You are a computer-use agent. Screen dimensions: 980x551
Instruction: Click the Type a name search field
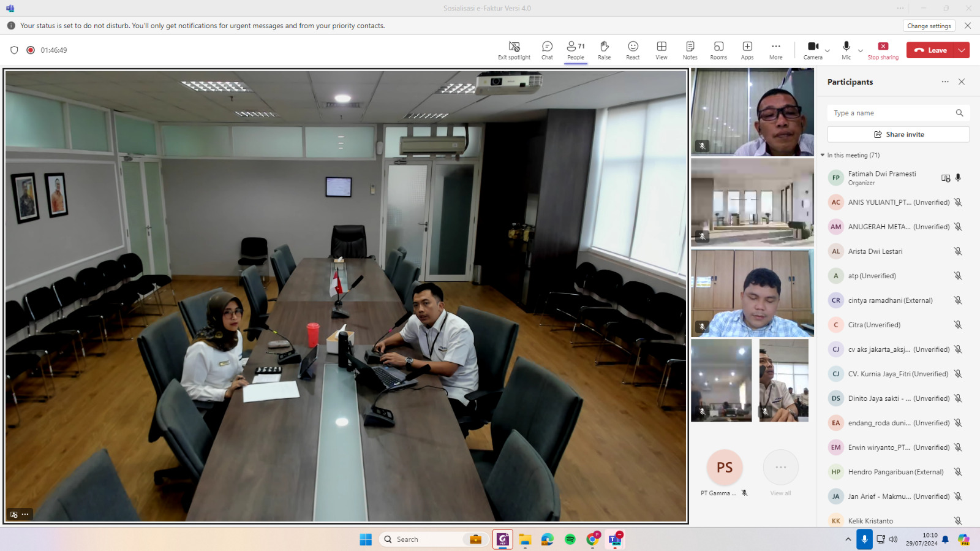click(891, 113)
